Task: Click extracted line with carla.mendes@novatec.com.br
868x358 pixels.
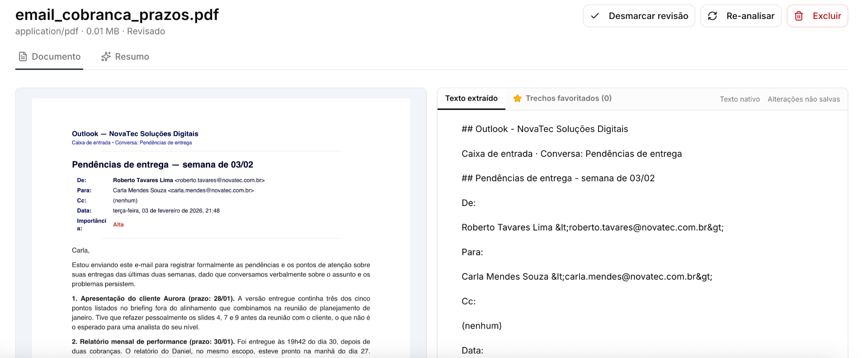Action: click(x=587, y=277)
